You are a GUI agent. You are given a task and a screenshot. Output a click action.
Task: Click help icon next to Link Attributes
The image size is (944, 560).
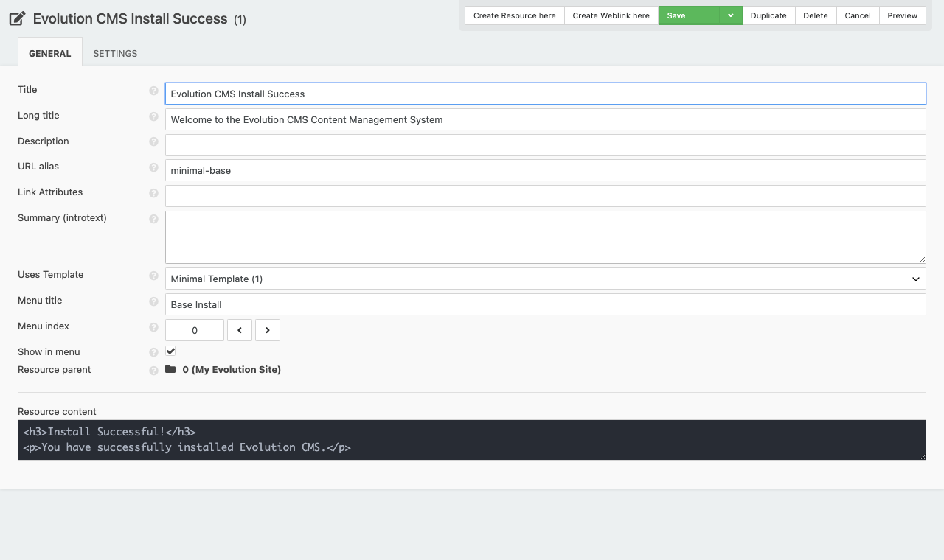(153, 193)
